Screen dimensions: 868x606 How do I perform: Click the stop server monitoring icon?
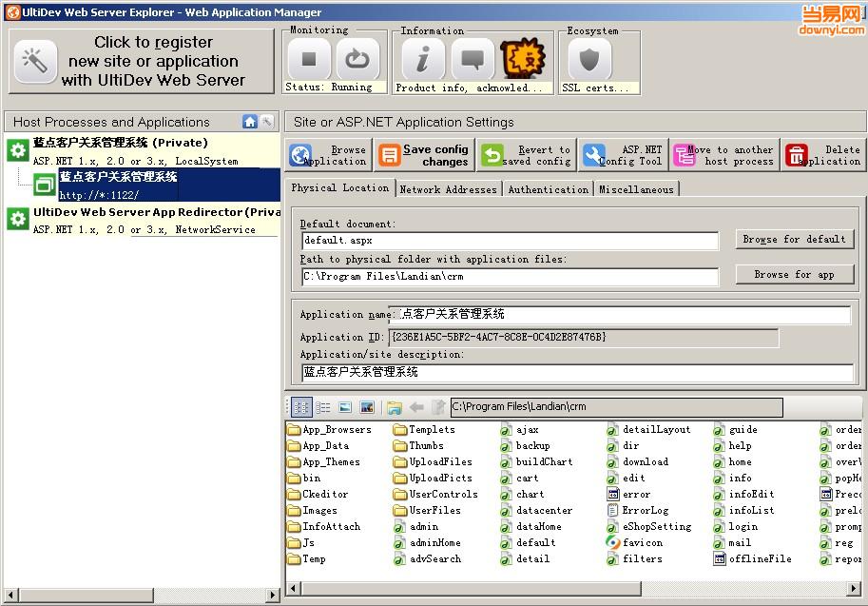[x=308, y=60]
